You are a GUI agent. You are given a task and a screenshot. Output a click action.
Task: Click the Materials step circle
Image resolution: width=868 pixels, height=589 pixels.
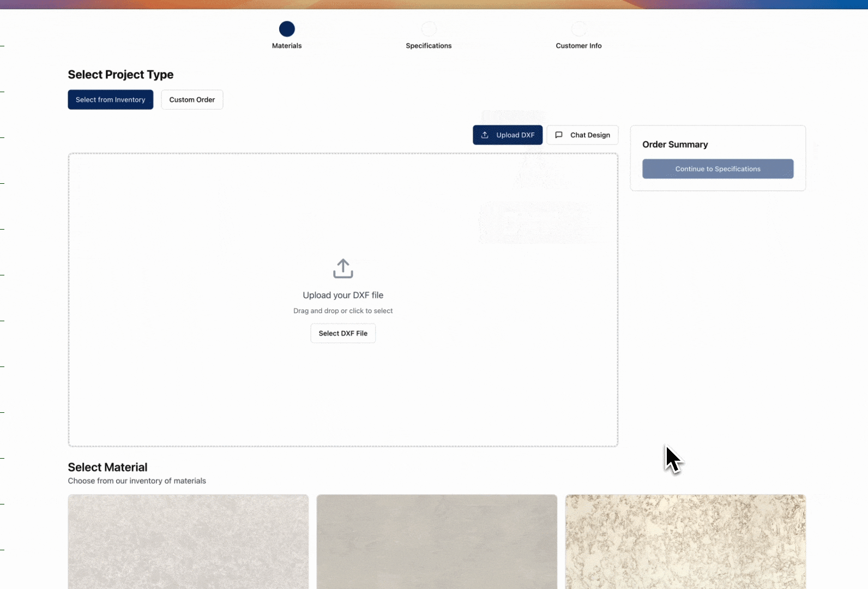point(287,29)
